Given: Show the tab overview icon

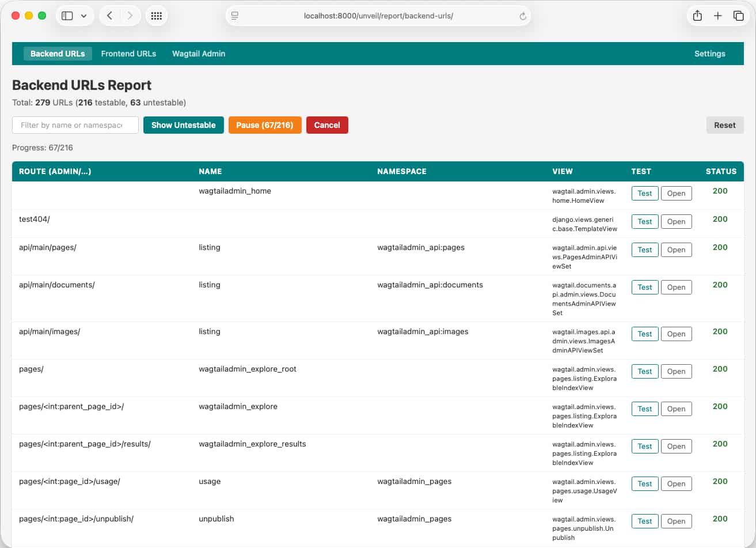Looking at the screenshot, I should coord(738,16).
